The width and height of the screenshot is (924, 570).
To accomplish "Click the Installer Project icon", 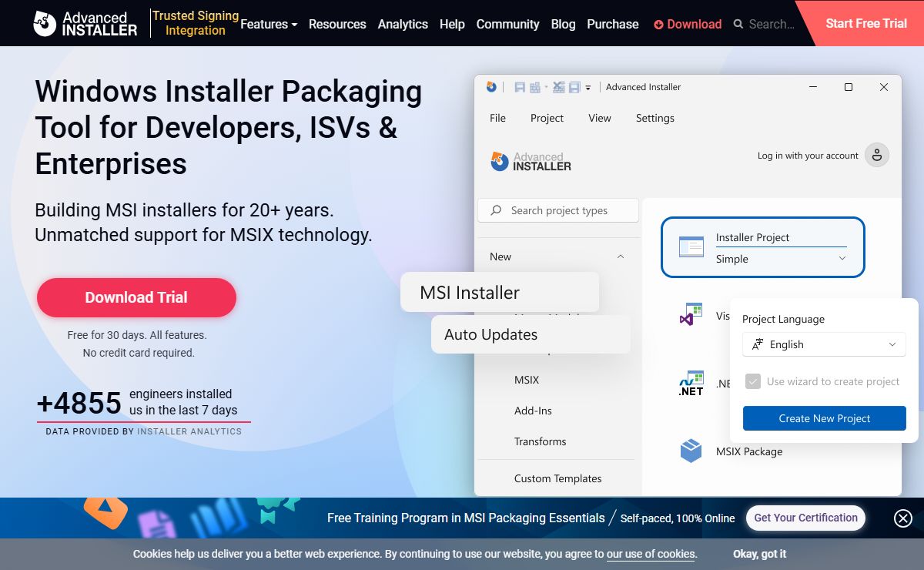I will coord(691,247).
